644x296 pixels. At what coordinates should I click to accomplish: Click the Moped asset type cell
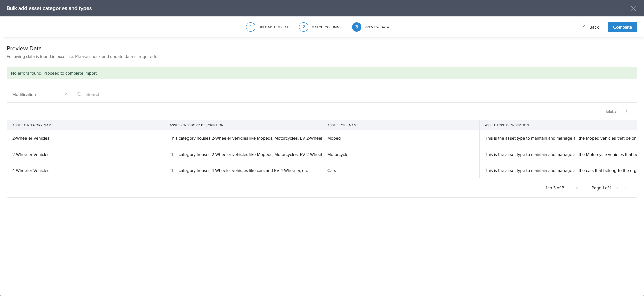334,138
